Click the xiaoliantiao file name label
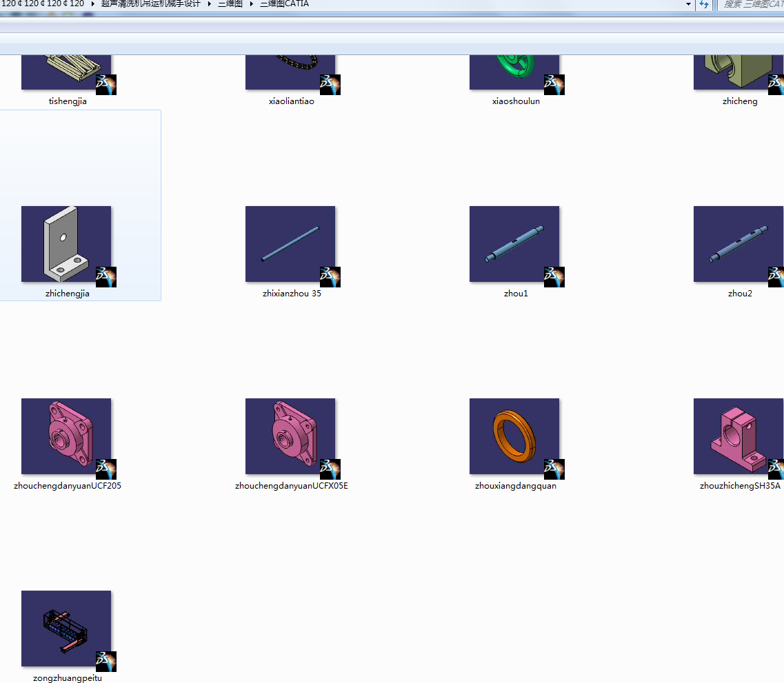Screen dimensions: 784x683 292,101
